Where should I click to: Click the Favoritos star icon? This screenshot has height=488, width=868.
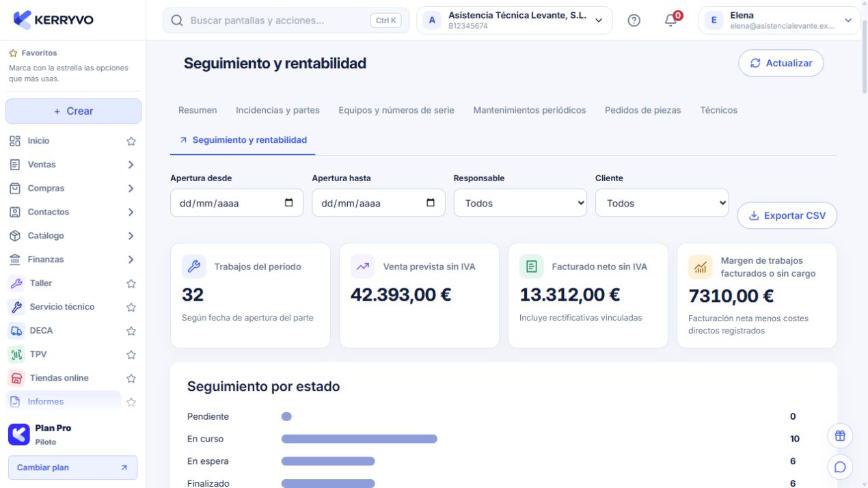click(x=13, y=53)
